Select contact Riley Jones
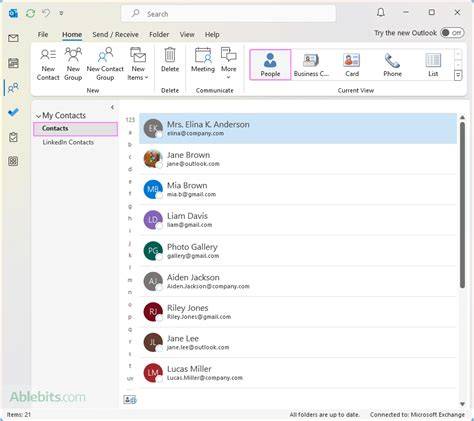Image resolution: width=474 pixels, height=421 pixels. 298,312
